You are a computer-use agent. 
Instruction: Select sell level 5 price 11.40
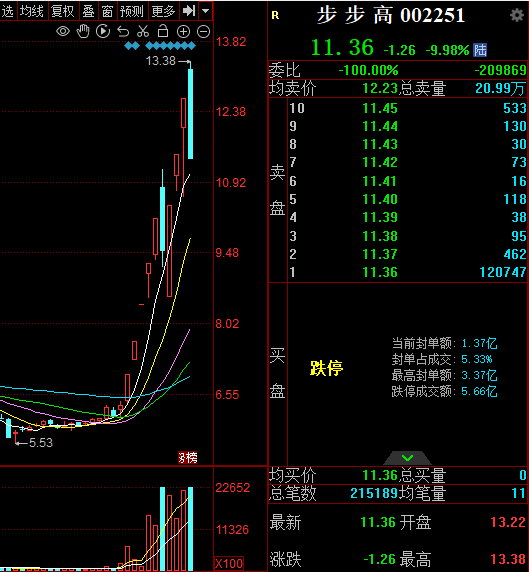(380, 199)
